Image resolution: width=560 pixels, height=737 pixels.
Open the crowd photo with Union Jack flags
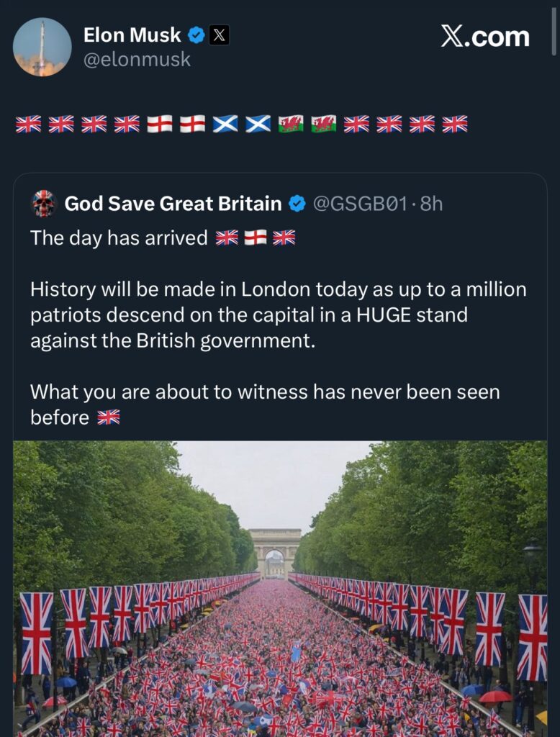(x=279, y=589)
